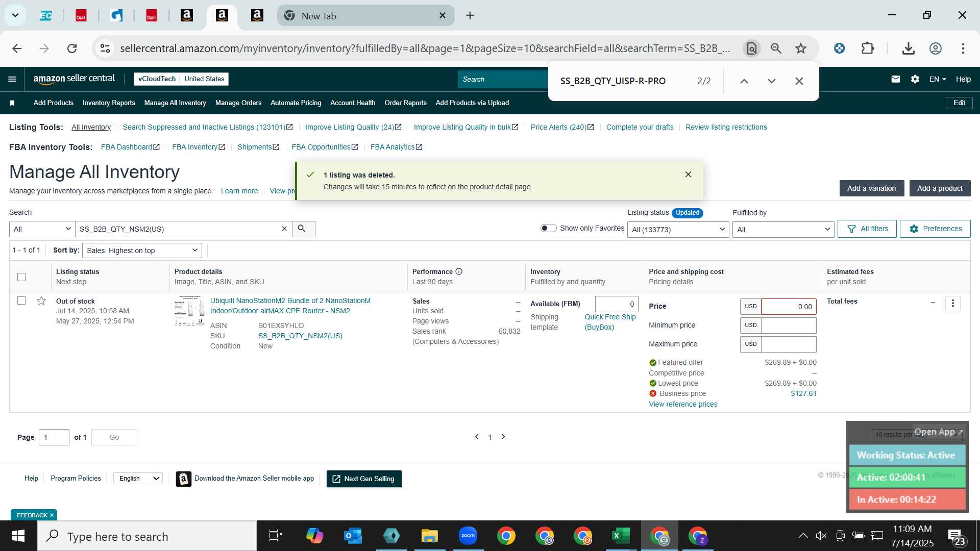
Task: Open the Price Alerts (240) link
Action: point(562,127)
